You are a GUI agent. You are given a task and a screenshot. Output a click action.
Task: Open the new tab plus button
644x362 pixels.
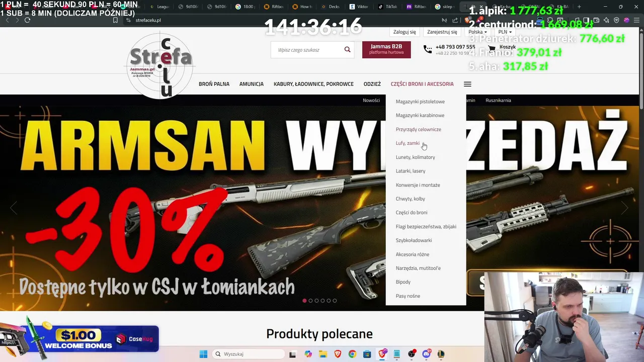click(x=579, y=7)
